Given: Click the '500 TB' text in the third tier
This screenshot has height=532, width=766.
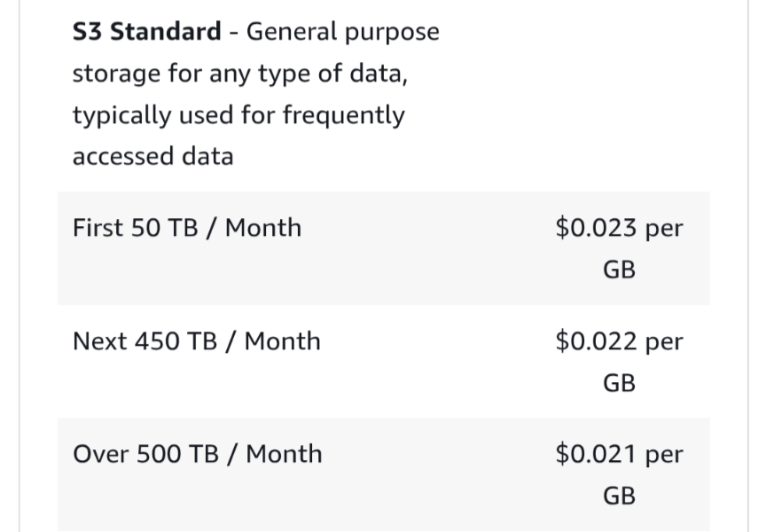Looking at the screenshot, I should (x=177, y=454).
